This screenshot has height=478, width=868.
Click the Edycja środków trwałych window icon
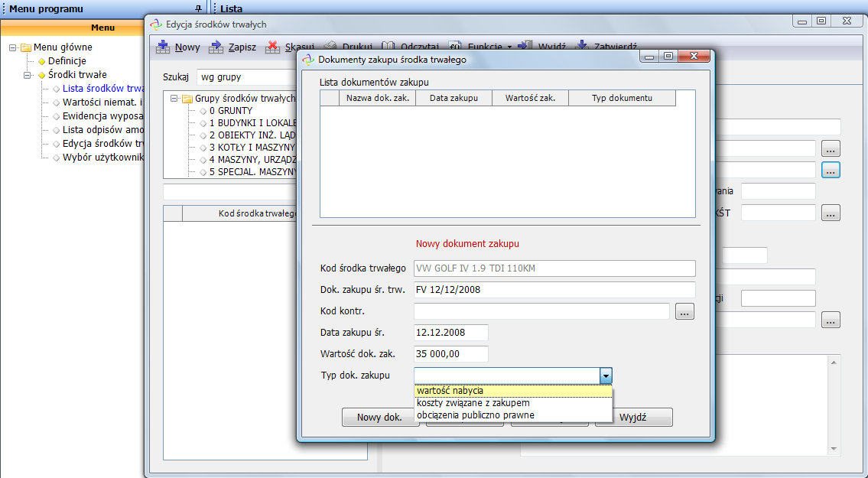tap(156, 24)
